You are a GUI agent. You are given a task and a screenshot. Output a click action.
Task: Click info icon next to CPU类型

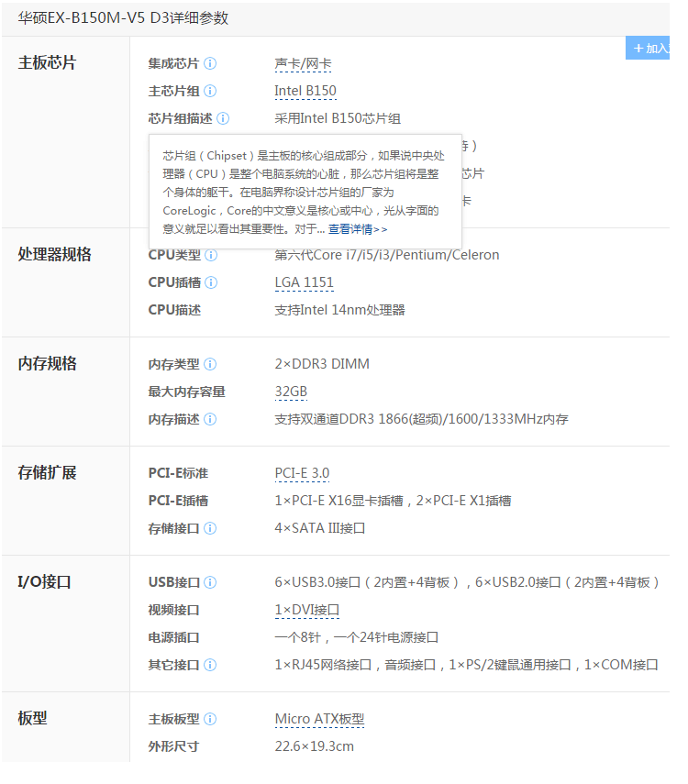(211, 255)
